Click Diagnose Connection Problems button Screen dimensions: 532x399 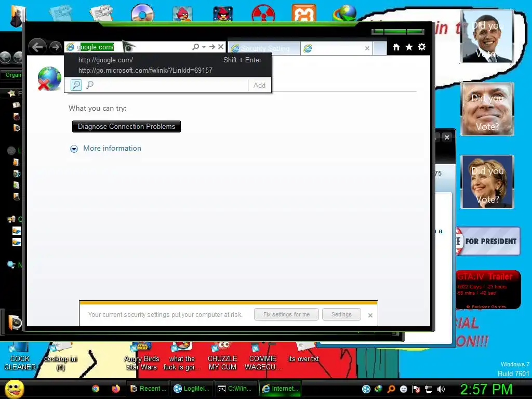pyautogui.click(x=126, y=127)
